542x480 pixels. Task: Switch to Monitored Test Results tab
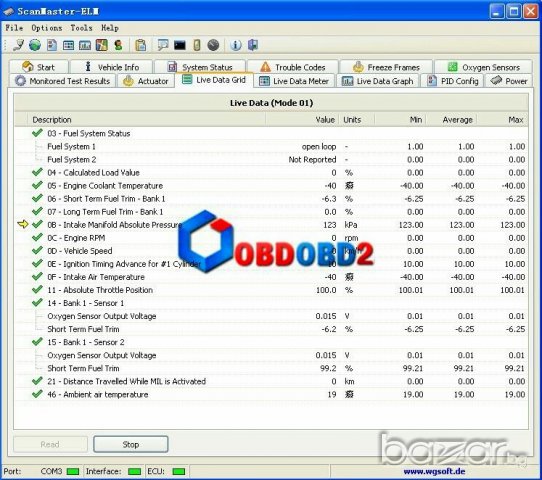coord(62,81)
